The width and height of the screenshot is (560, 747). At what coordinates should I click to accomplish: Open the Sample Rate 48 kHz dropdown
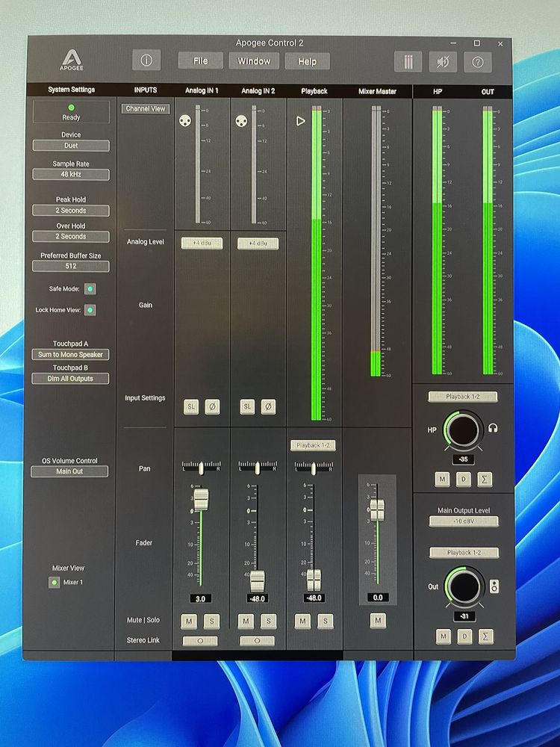tap(71, 174)
